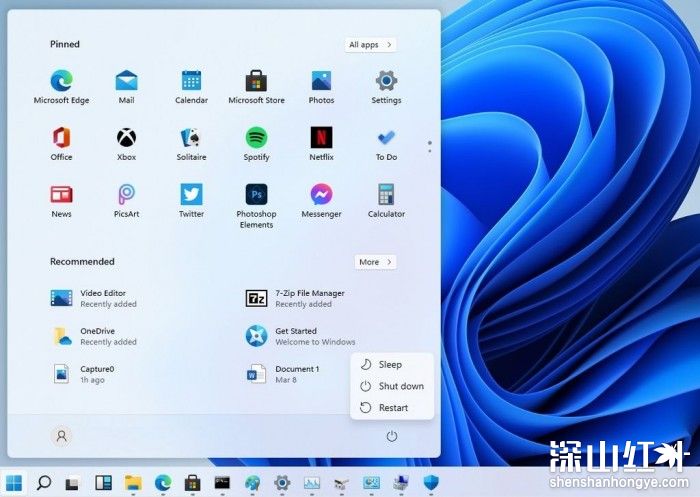Open the Document 1 Word file
The image size is (700, 497).
click(283, 374)
